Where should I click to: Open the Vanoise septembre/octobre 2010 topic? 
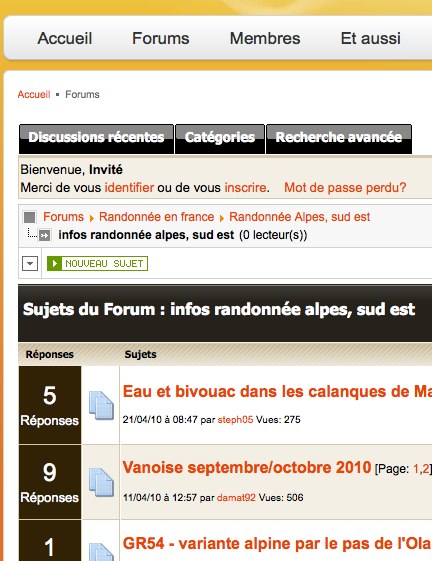coord(247,468)
